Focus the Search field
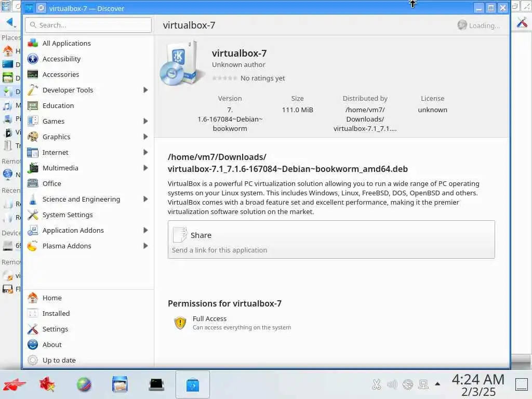This screenshot has width=532, height=399. 88,25
